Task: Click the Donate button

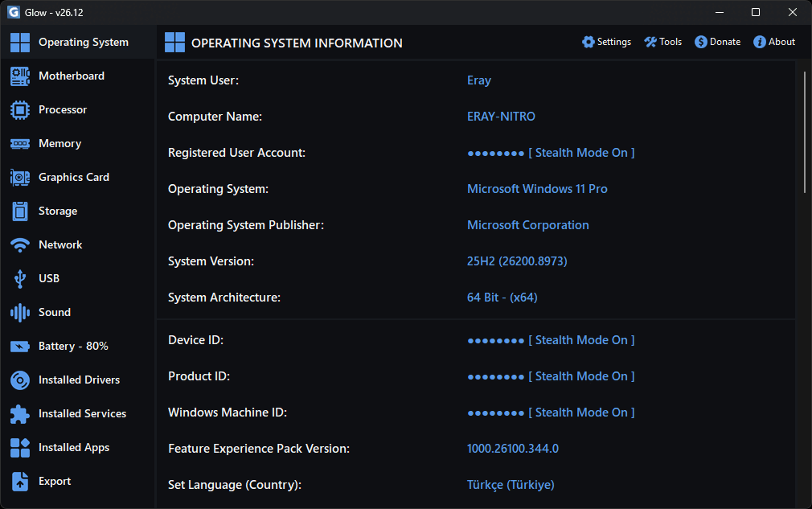Action: [718, 42]
